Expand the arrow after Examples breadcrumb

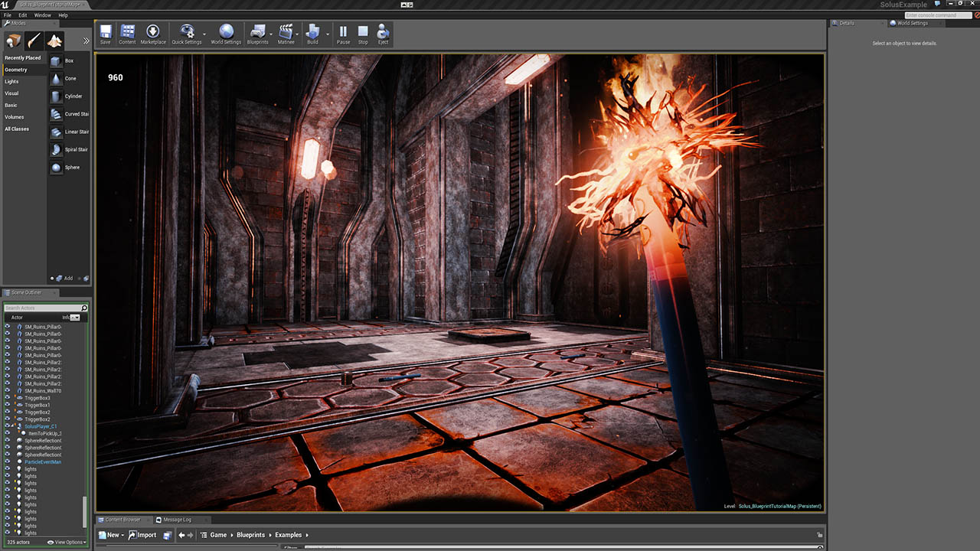click(308, 535)
